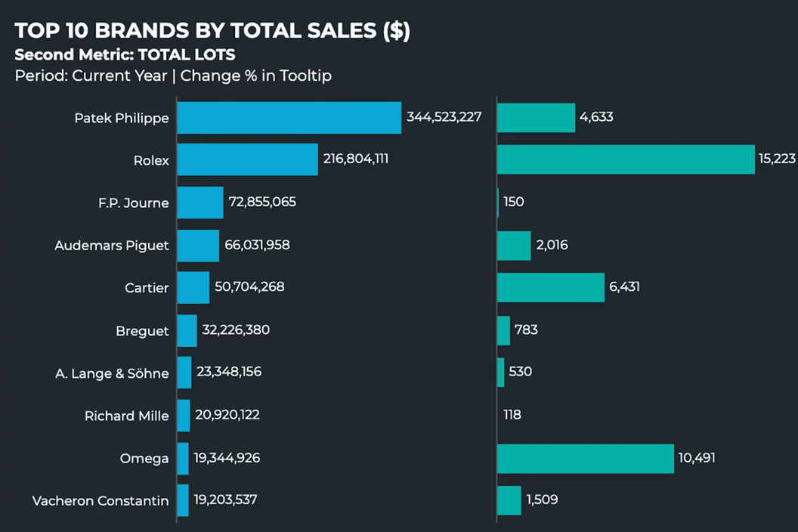Click the Richard Mille brand label
798x532 pixels.
click(x=126, y=416)
